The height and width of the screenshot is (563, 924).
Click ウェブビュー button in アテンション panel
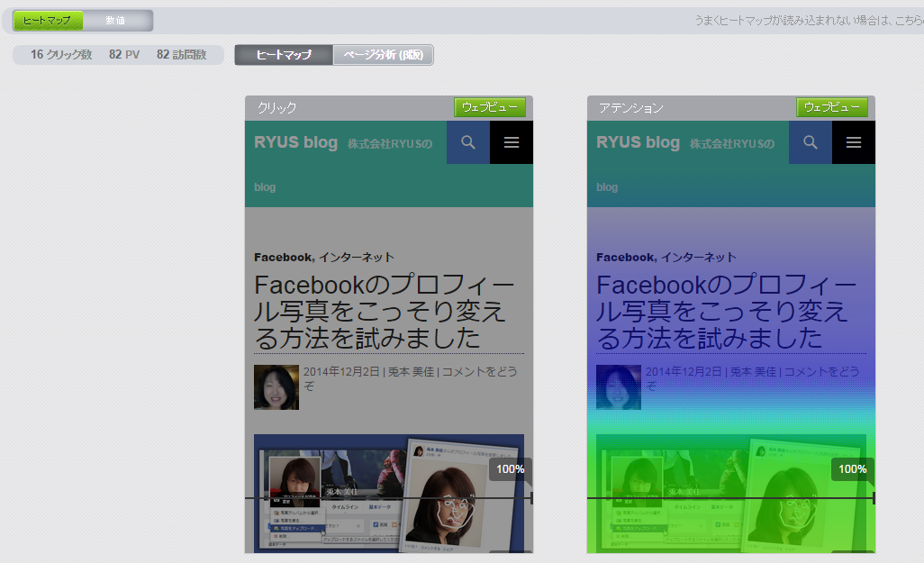pos(832,107)
